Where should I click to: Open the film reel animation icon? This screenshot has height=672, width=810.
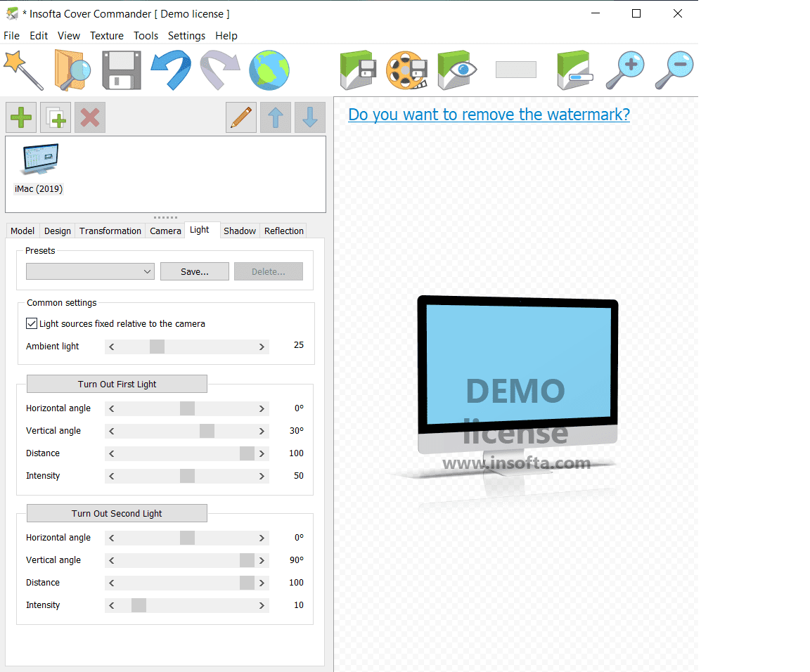coord(407,70)
